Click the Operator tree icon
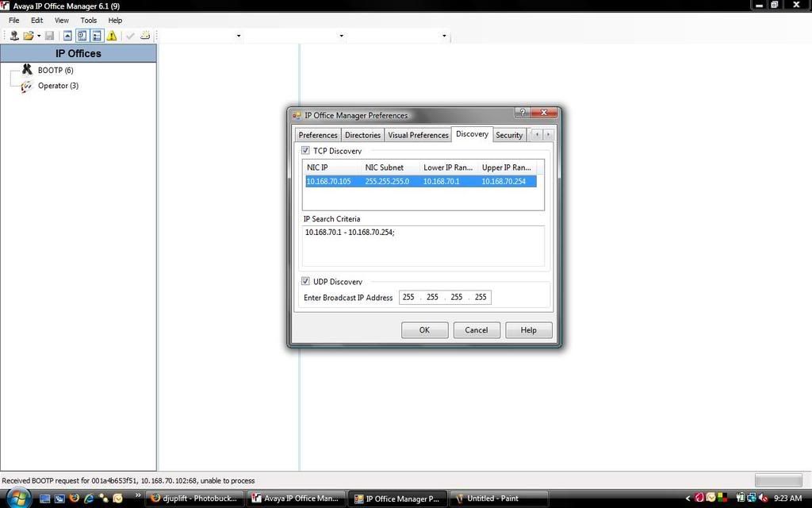The height and width of the screenshot is (508, 812). (26, 86)
